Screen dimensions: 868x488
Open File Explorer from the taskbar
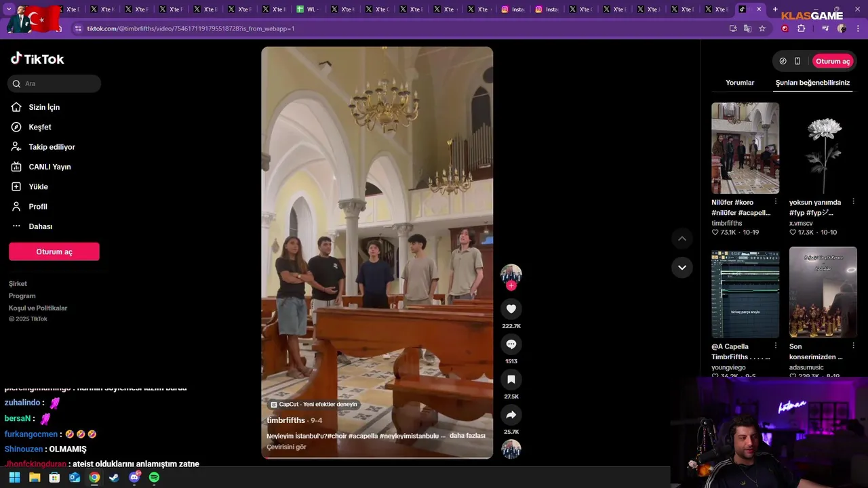(35, 477)
